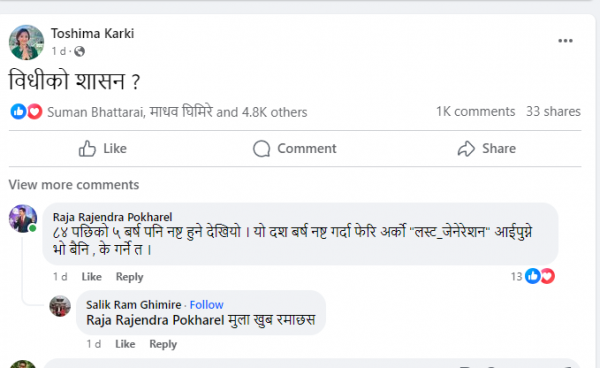This screenshot has width=600, height=368.
Task: Reply to Salik Ram Ghimire's comment
Action: click(163, 344)
